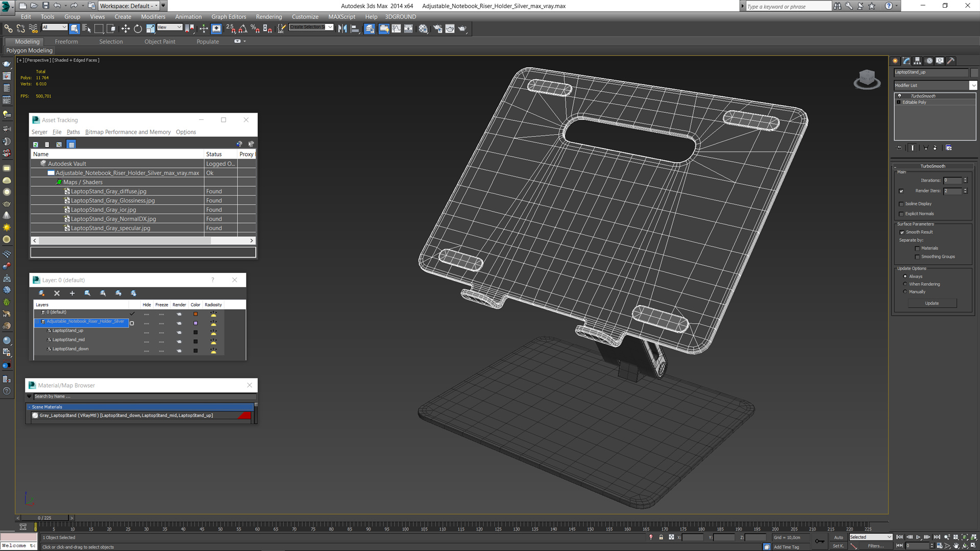Expand the Editable Poly modifier entry
Screen dimensions: 980x551
(x=899, y=102)
